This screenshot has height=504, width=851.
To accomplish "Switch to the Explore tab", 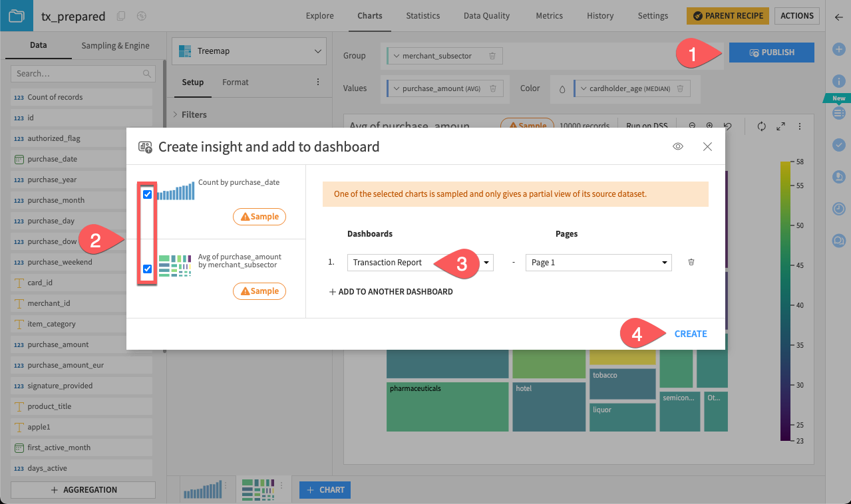I will [x=320, y=16].
